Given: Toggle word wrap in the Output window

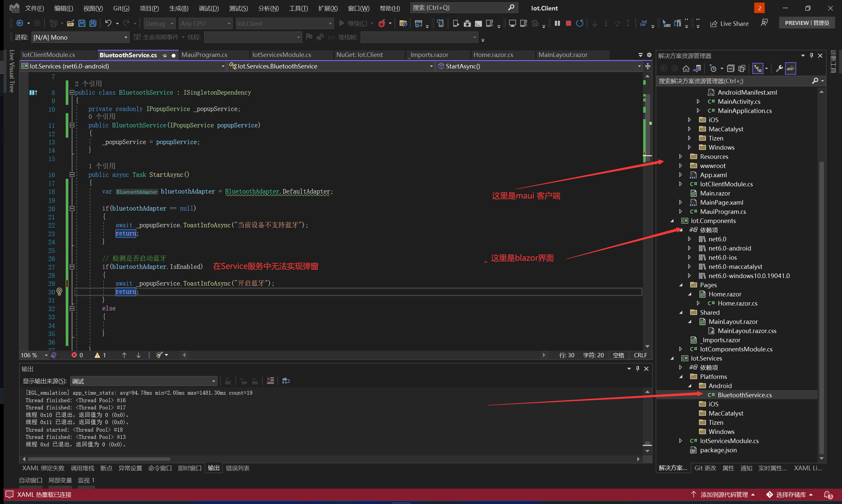Looking at the screenshot, I should coord(286,381).
